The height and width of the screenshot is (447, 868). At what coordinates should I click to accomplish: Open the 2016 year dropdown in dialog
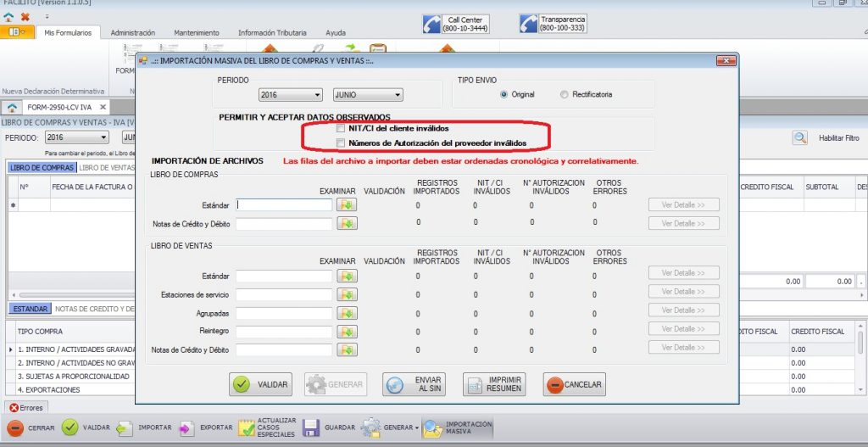[x=290, y=95]
